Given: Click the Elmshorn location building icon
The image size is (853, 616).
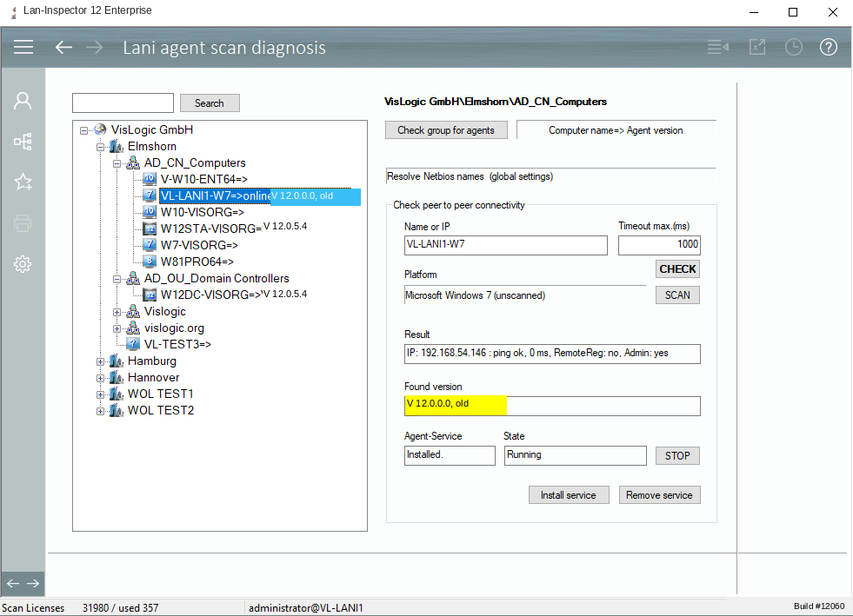Looking at the screenshot, I should (x=117, y=146).
